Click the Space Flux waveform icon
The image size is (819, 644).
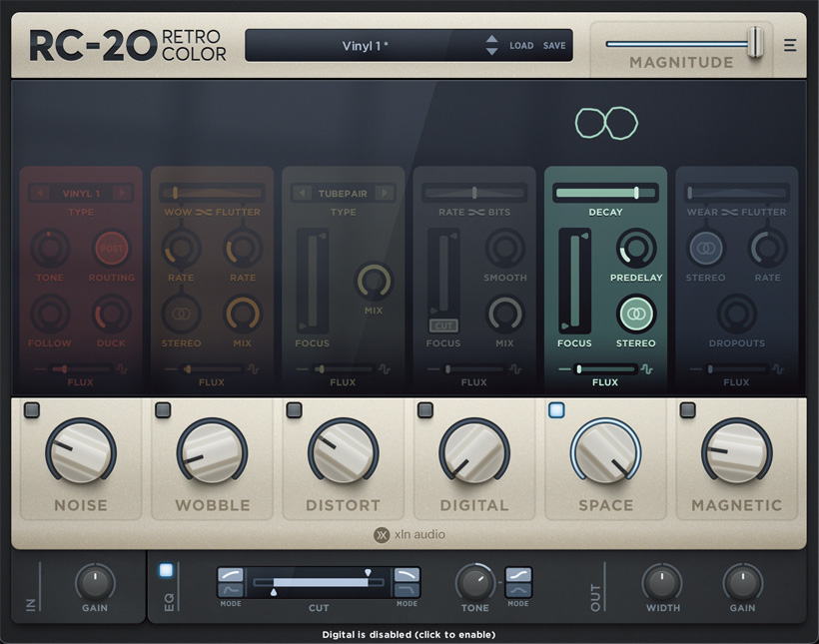pos(647,369)
